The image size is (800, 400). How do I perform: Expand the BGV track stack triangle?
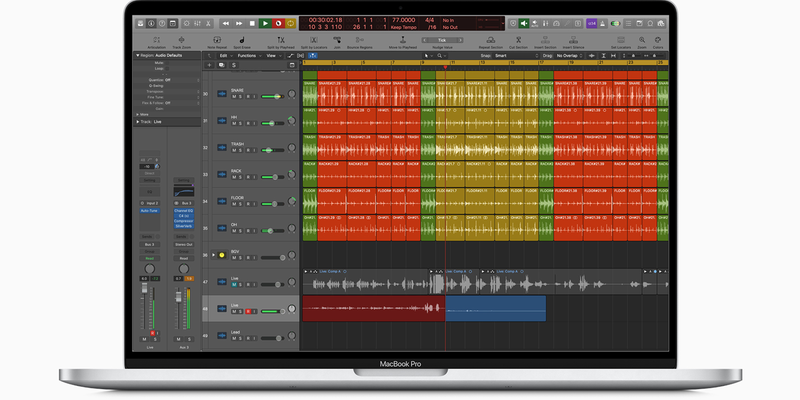(211, 255)
